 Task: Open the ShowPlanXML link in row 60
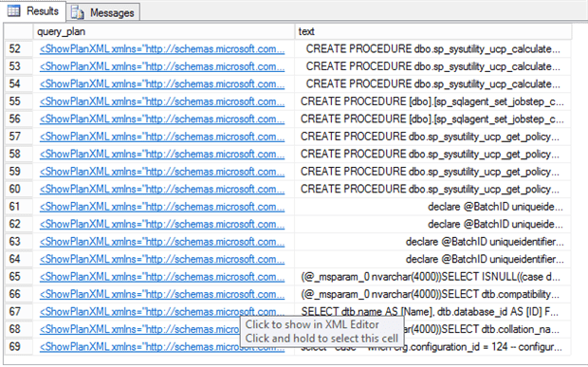162,190
